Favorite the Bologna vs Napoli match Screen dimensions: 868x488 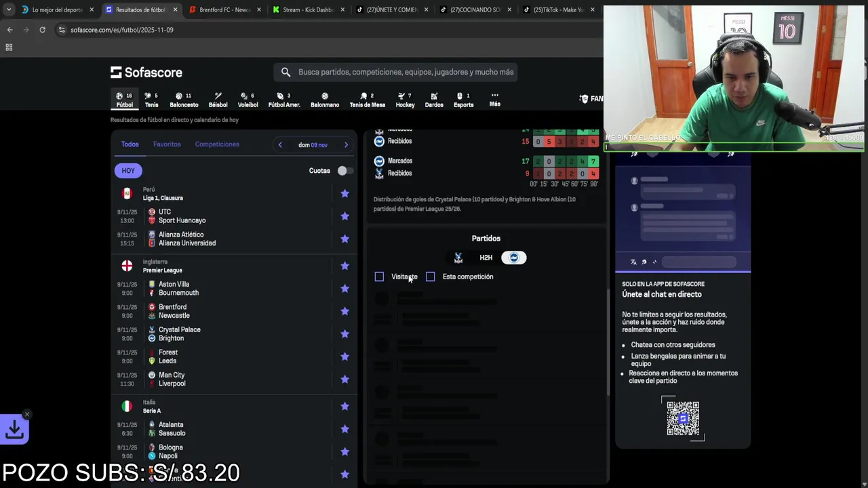point(344,451)
